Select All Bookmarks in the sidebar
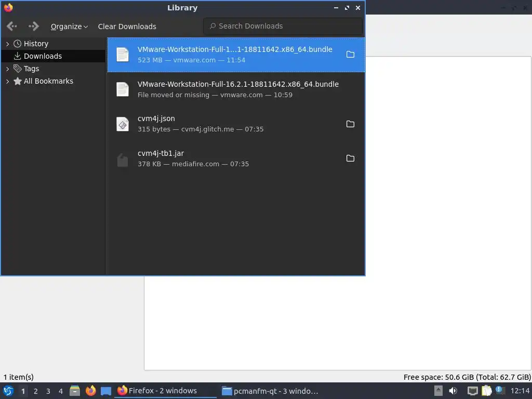532x399 pixels. coord(48,81)
